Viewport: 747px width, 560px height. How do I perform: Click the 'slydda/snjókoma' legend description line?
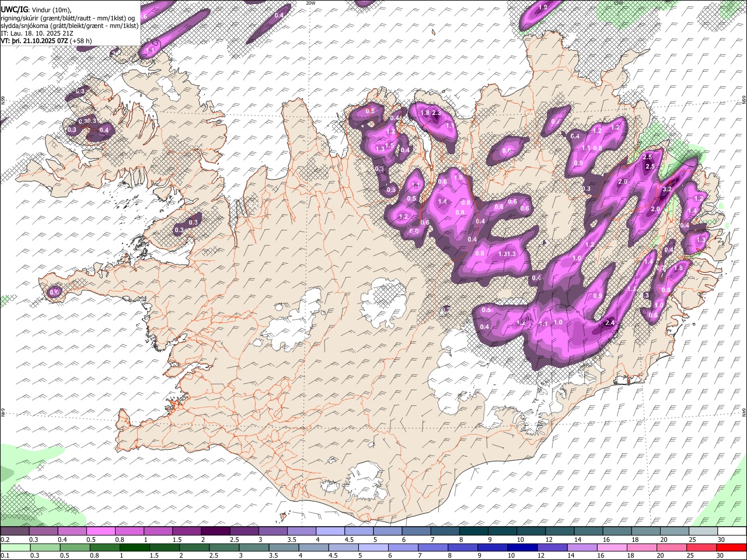tap(69, 26)
